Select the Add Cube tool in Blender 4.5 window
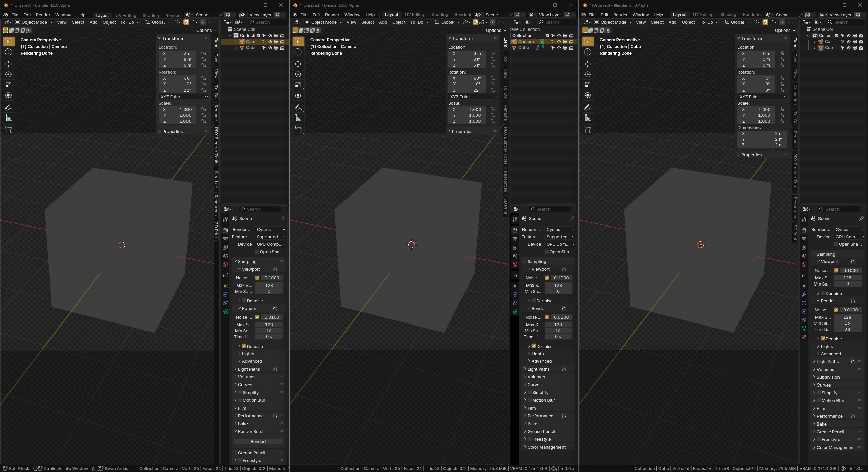 pyautogui.click(x=9, y=130)
